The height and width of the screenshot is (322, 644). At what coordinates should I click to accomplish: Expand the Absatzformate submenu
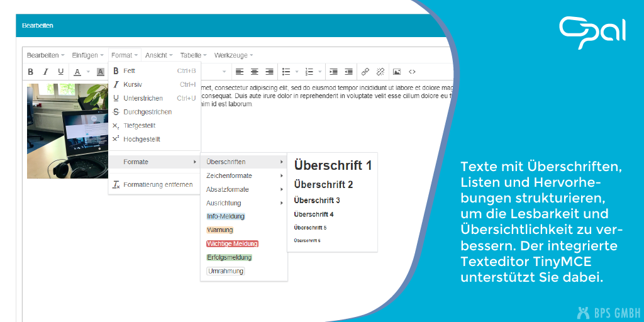[244, 189]
